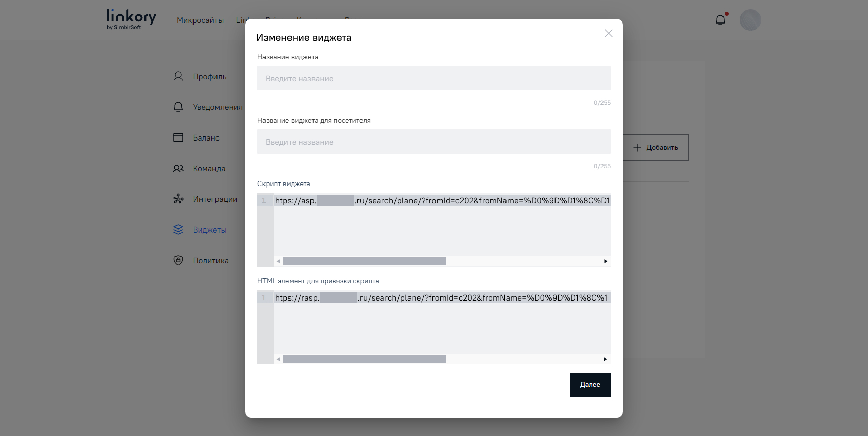Click the Виджеты layers icon
This screenshot has height=436, width=868.
[178, 230]
